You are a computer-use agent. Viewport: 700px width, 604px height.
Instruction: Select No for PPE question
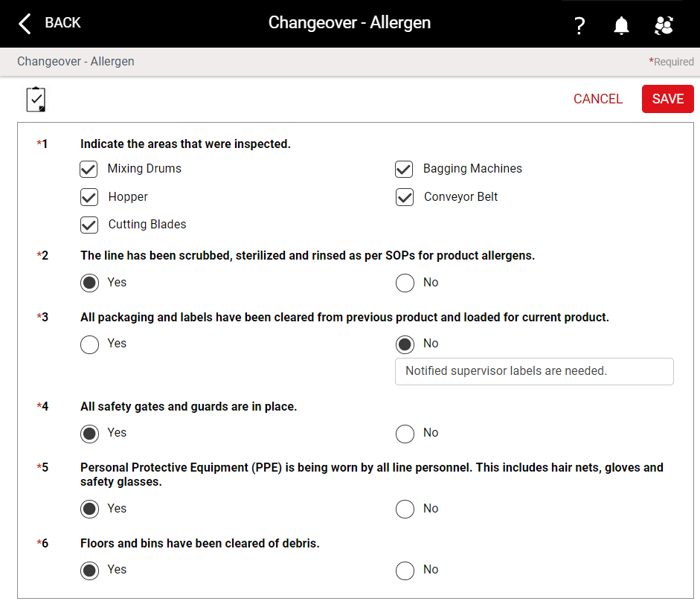(405, 509)
